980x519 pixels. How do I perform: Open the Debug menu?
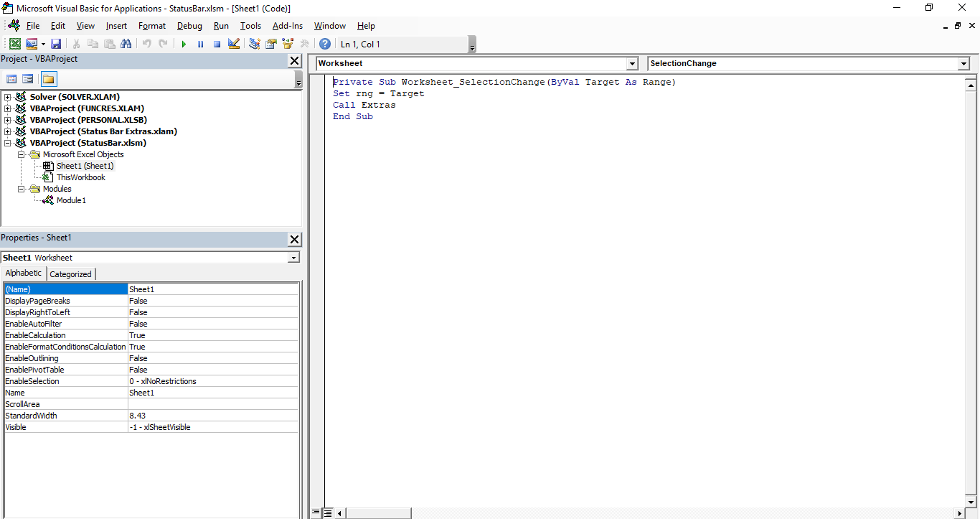pos(189,26)
